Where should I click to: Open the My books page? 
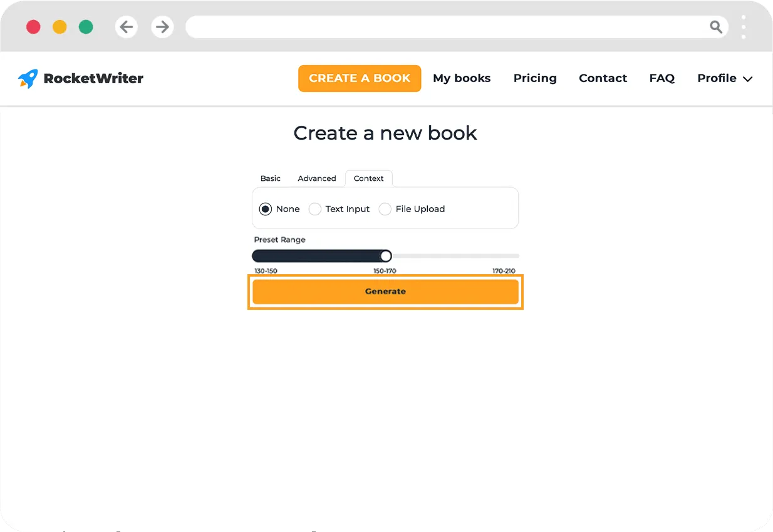462,78
